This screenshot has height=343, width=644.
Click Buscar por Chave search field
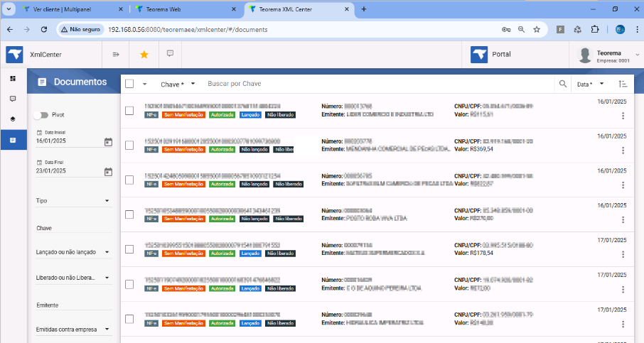378,84
